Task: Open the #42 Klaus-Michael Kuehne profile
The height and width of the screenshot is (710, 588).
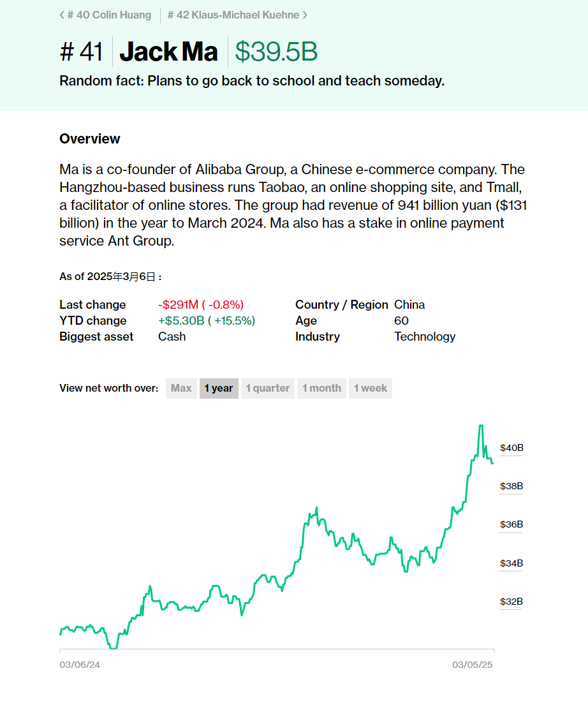Action: pos(233,15)
